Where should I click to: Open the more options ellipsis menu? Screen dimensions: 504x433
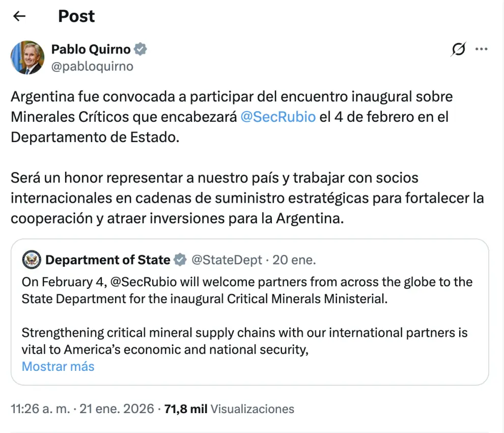[x=481, y=49]
